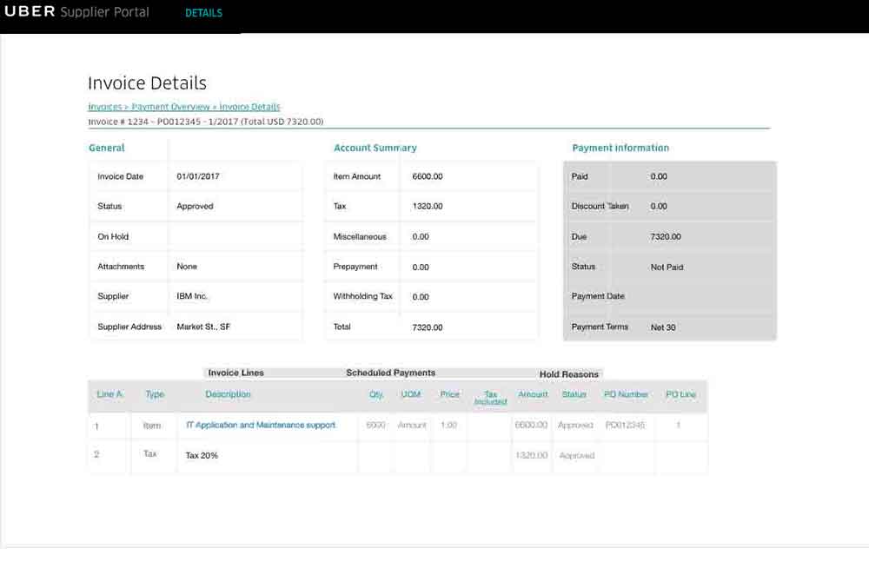The image size is (869, 588).
Task: Click the 1320.00 amount in tax line
Action: pos(531,455)
